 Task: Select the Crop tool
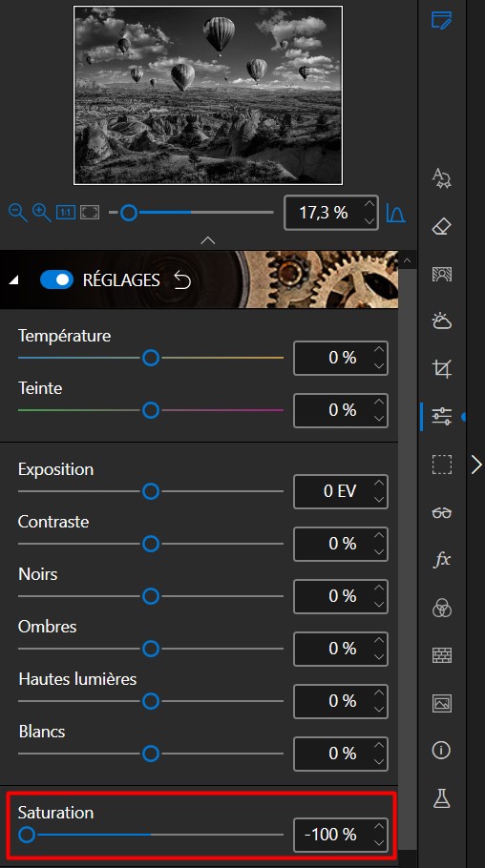tap(442, 369)
